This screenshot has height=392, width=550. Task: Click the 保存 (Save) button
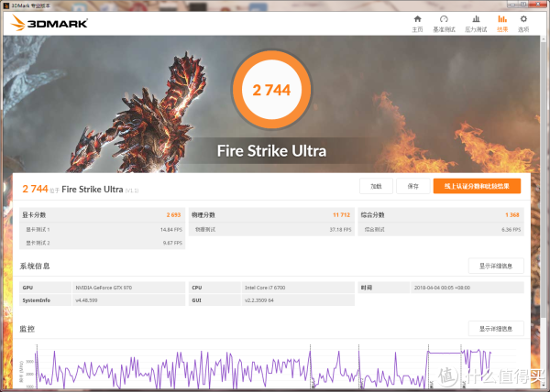[413, 186]
